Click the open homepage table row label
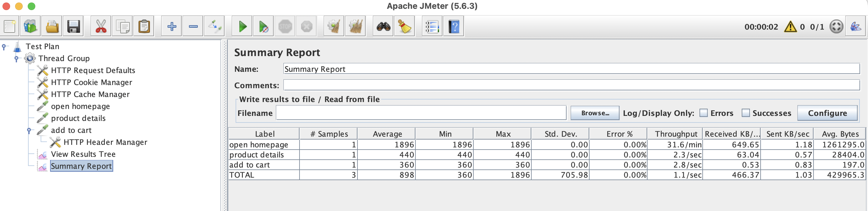868x211 pixels. click(x=259, y=145)
